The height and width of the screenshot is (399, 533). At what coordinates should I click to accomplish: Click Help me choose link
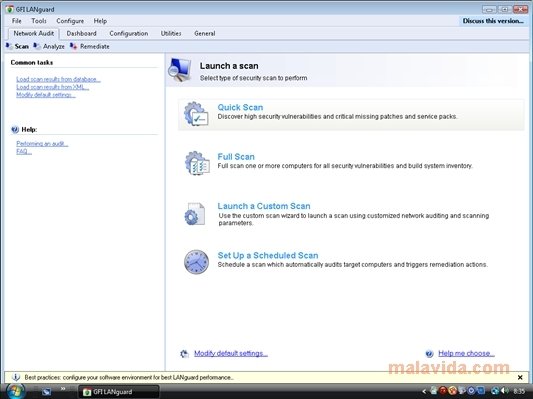click(466, 353)
